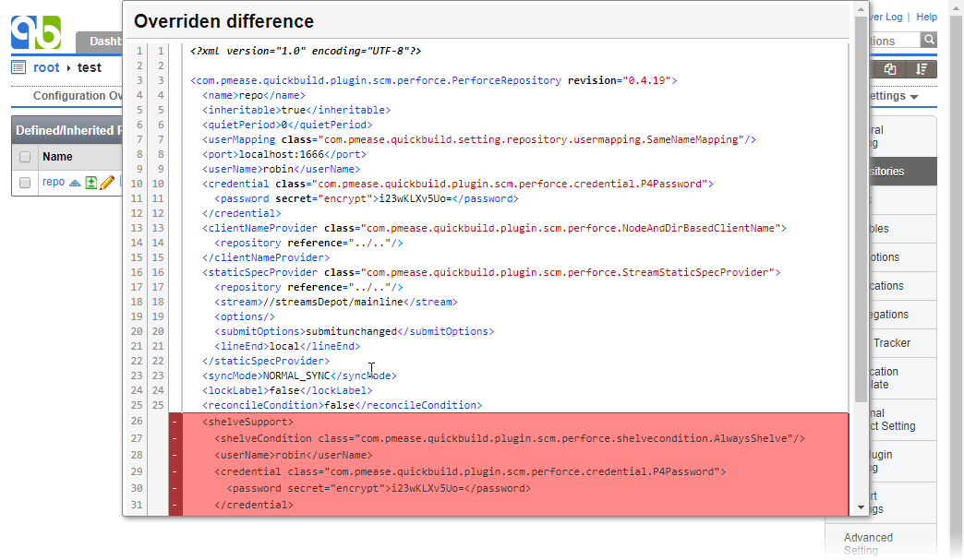
Task: Click the options empty tag line
Action: [245, 316]
